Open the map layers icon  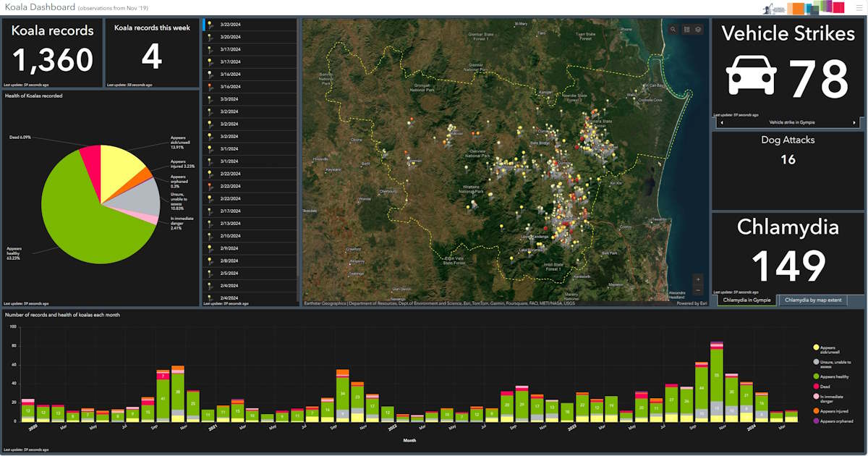(x=698, y=30)
